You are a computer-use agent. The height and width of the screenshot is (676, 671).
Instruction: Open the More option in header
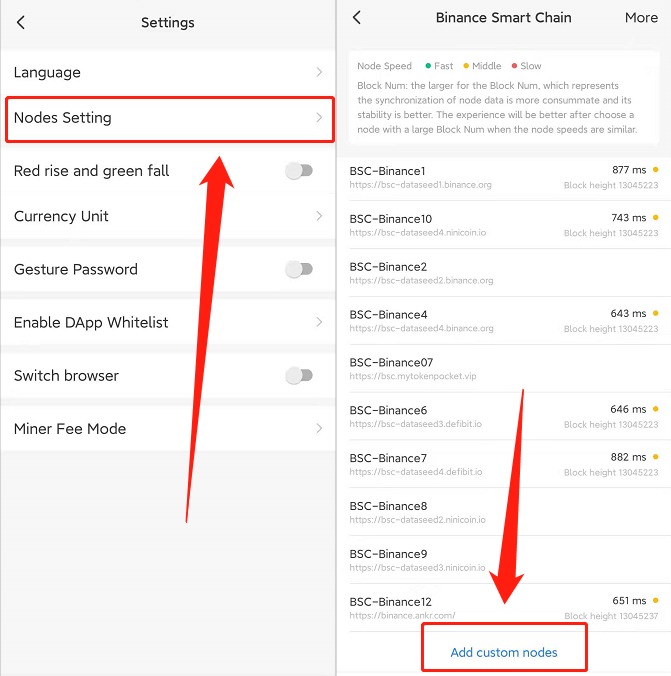click(641, 18)
